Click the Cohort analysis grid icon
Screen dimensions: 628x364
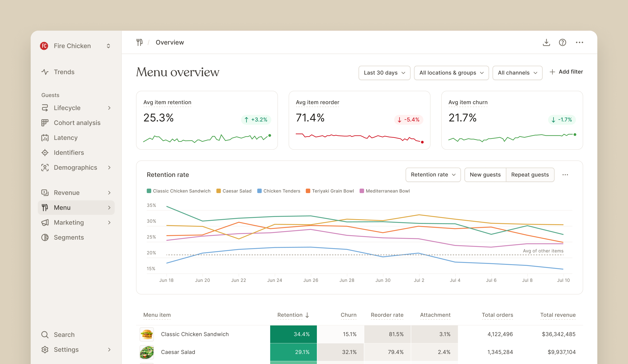(45, 123)
